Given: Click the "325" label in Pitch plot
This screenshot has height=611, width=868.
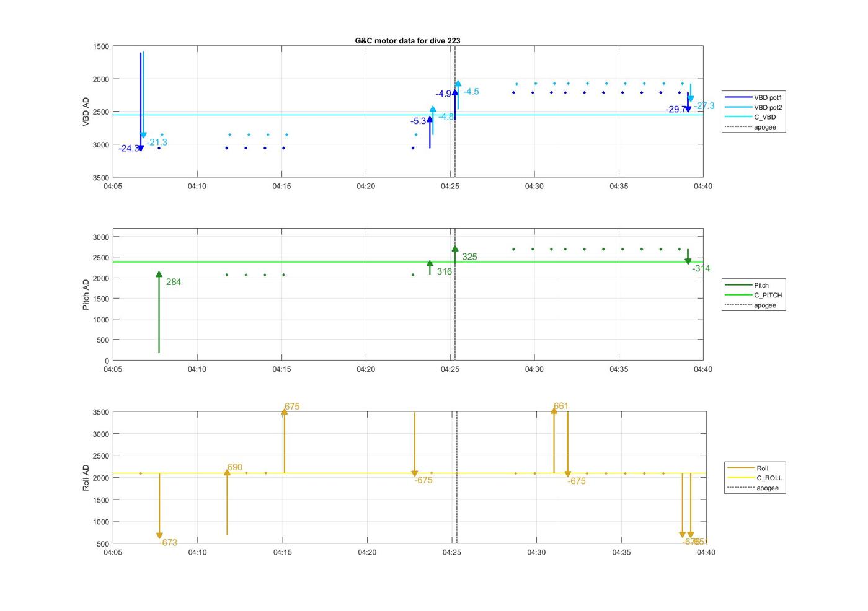Looking at the screenshot, I should [x=469, y=257].
